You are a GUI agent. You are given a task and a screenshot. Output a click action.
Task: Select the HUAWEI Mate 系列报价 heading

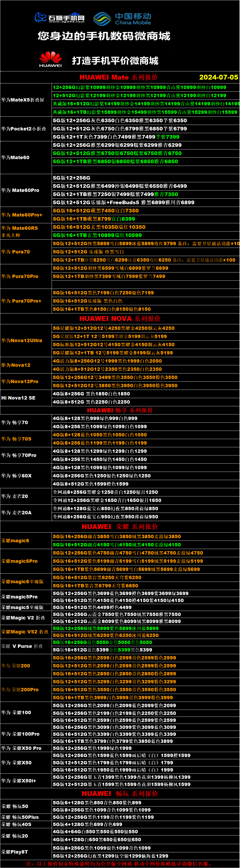(x=118, y=77)
